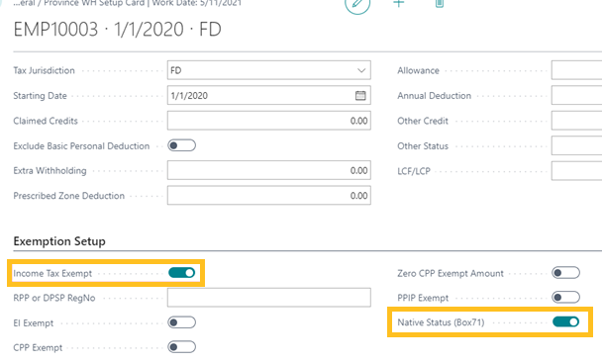Click the Other Credit input field
602x364 pixels.
576,121
